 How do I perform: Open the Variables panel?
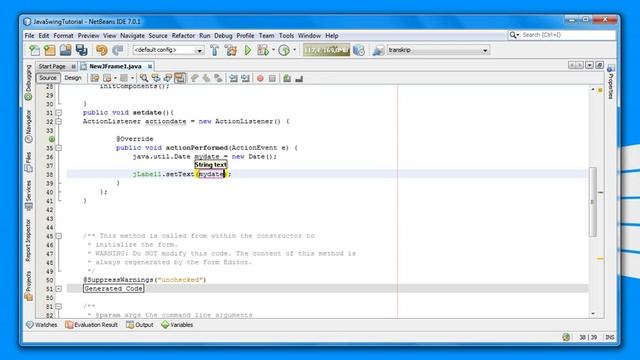pos(177,325)
